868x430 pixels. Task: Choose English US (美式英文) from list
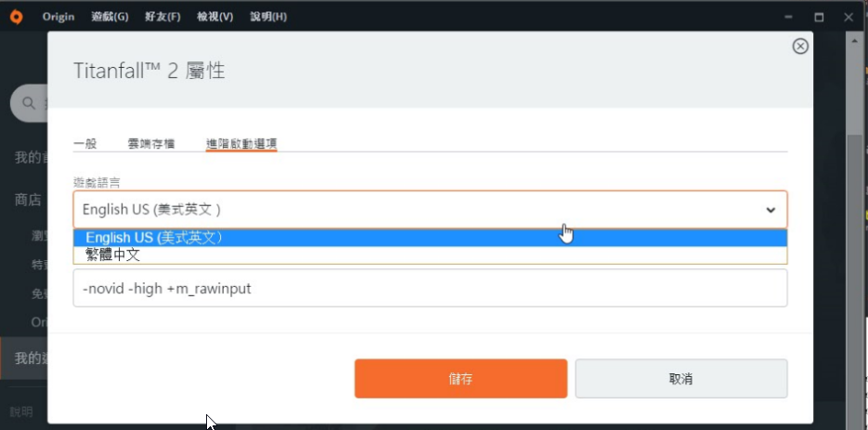point(430,238)
